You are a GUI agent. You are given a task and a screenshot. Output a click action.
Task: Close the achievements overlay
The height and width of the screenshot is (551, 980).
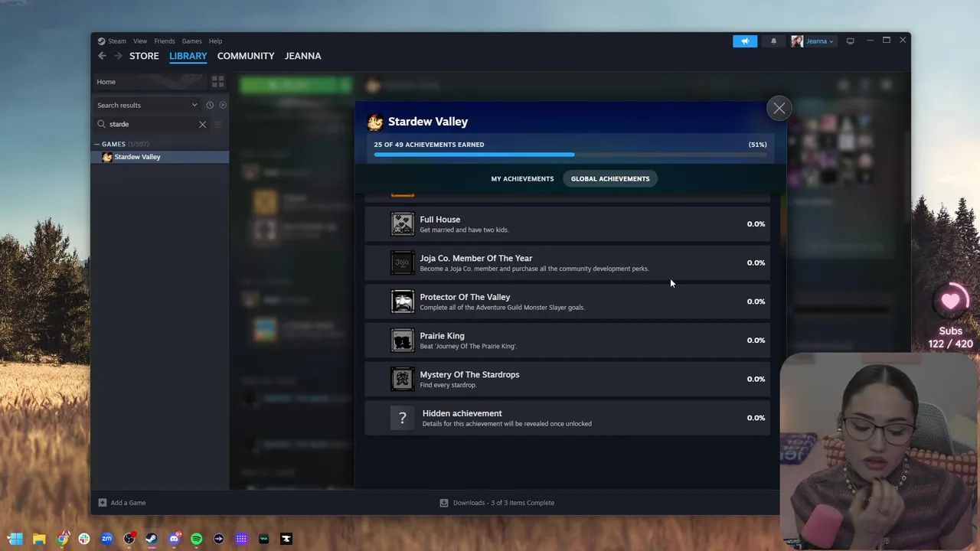[779, 109]
